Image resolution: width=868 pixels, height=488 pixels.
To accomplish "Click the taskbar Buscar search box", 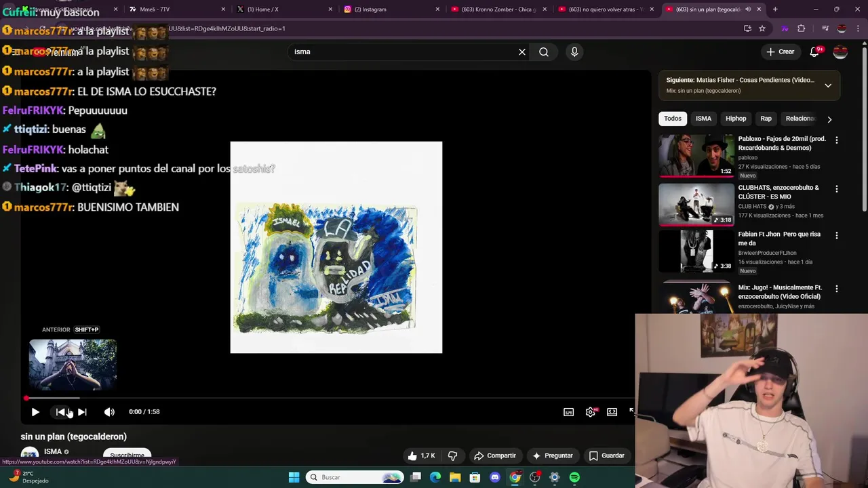I will 355,477.
